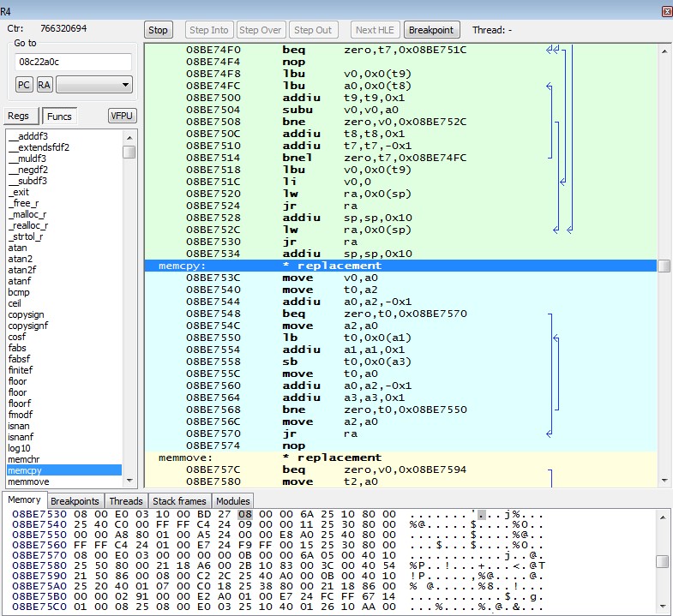Open the Threads tab

pos(126,501)
